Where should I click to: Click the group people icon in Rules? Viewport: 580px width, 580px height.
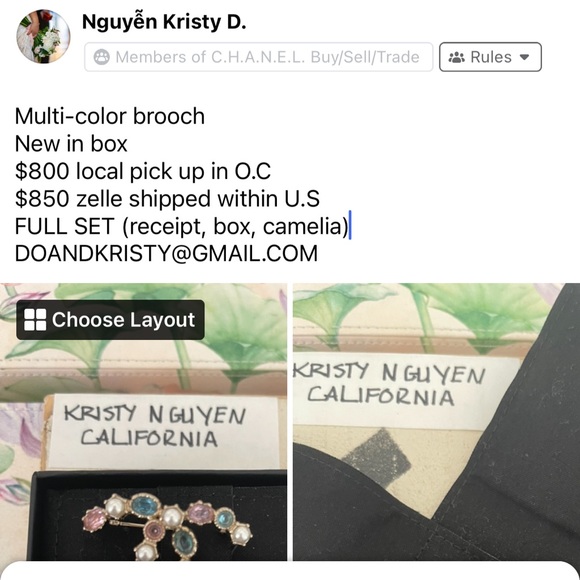pos(456,57)
